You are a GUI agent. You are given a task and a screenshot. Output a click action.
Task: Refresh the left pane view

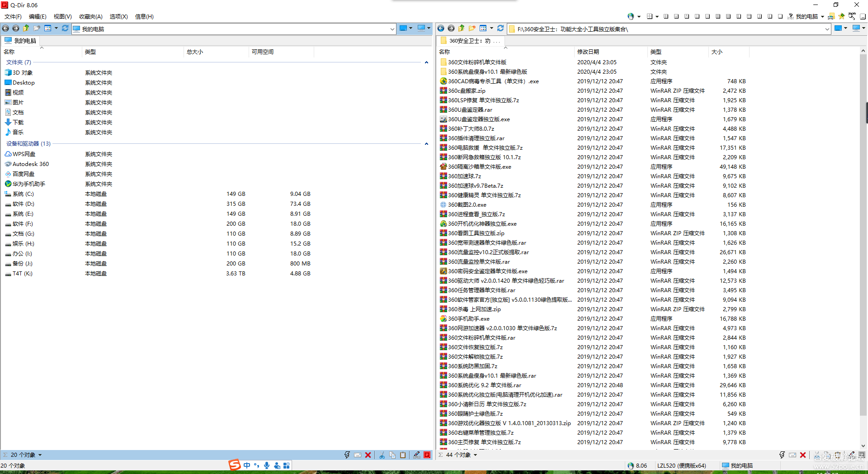tap(65, 28)
